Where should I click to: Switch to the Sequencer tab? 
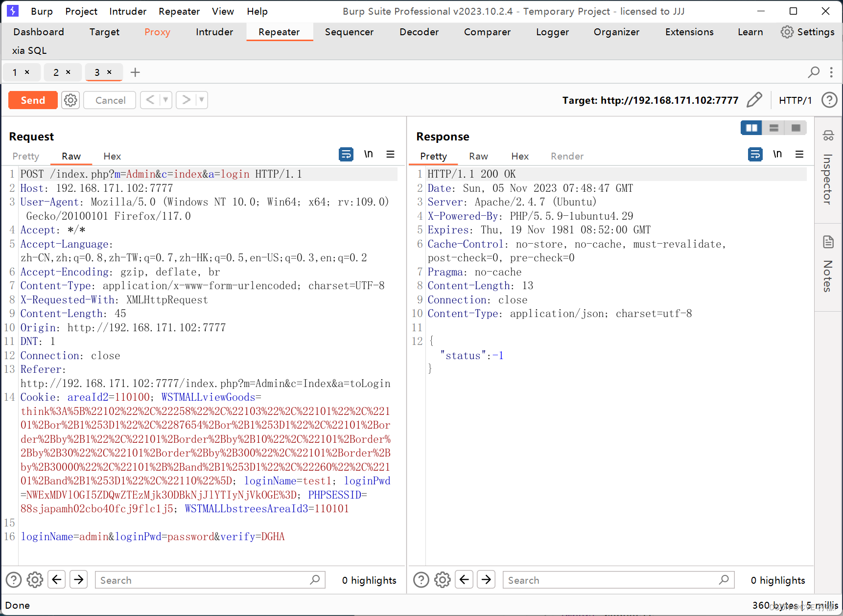349,32
